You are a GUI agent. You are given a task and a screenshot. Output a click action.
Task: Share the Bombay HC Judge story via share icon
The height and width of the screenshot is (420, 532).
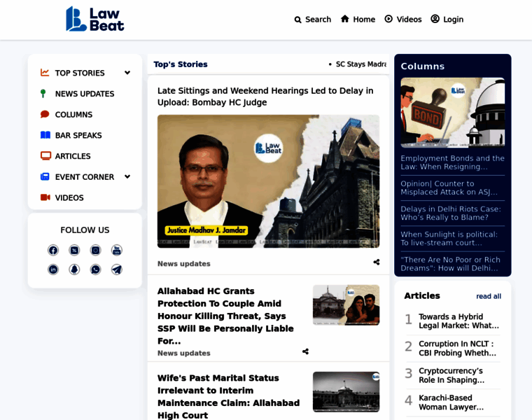(377, 262)
